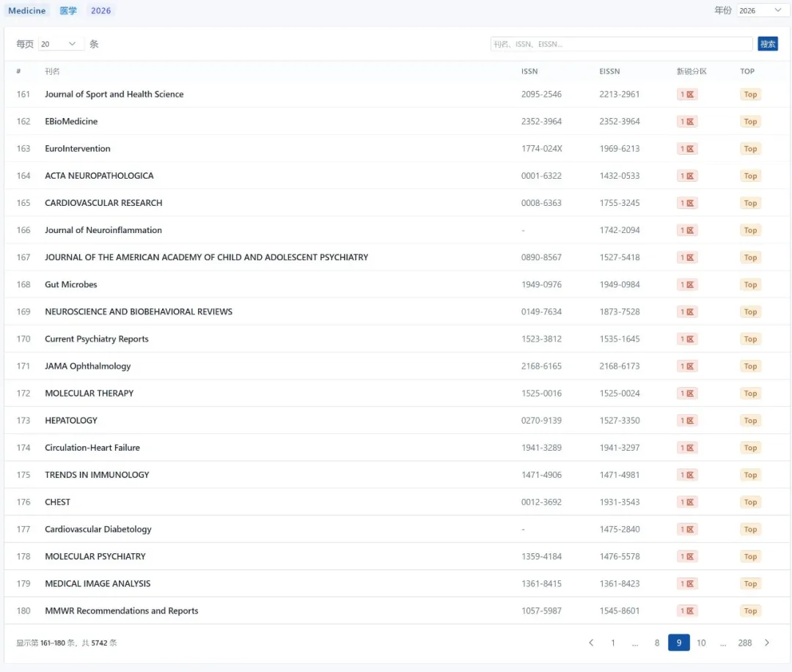Focus the journal name ISSN search field
This screenshot has width=792, height=672.
pyautogui.click(x=621, y=44)
